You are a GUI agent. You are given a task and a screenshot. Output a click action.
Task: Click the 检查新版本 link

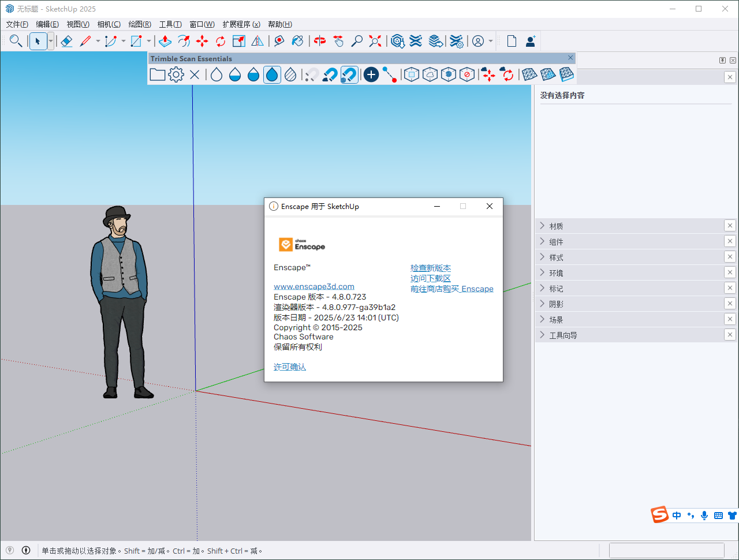click(431, 268)
